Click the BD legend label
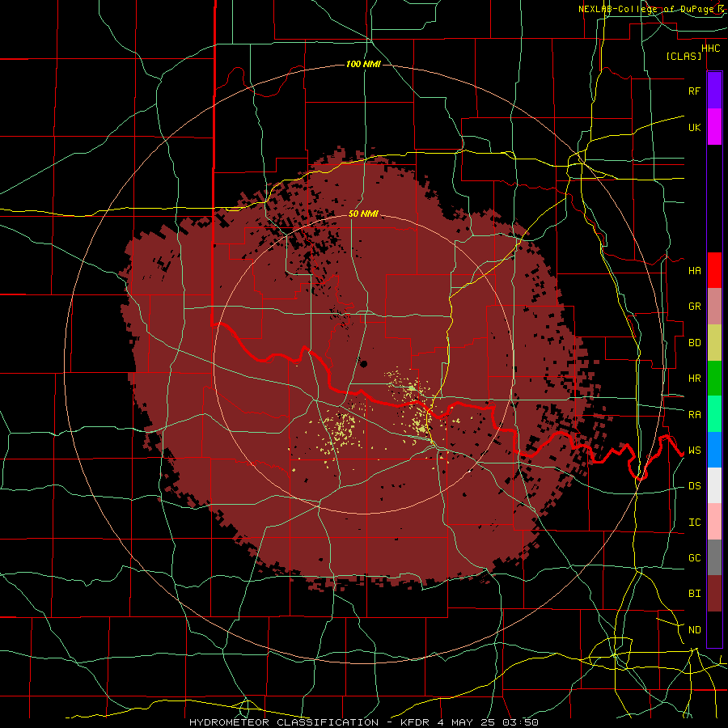Image resolution: width=728 pixels, height=728 pixels. (x=694, y=342)
